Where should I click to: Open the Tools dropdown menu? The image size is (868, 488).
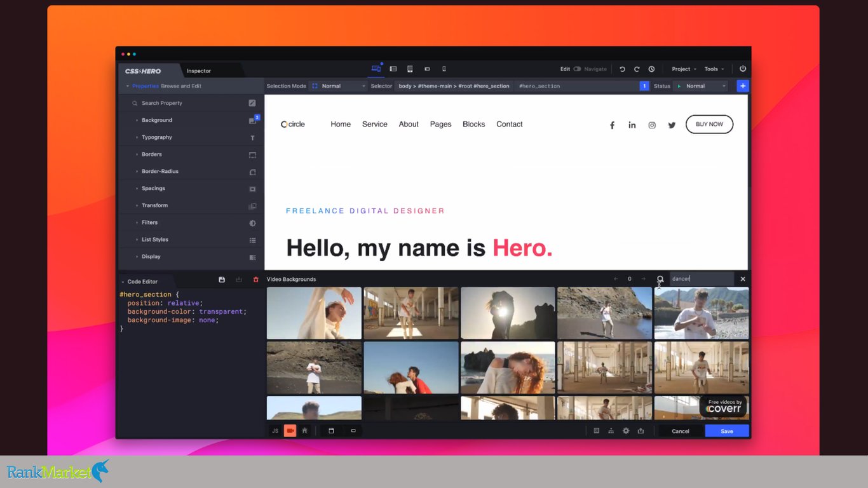click(x=714, y=69)
